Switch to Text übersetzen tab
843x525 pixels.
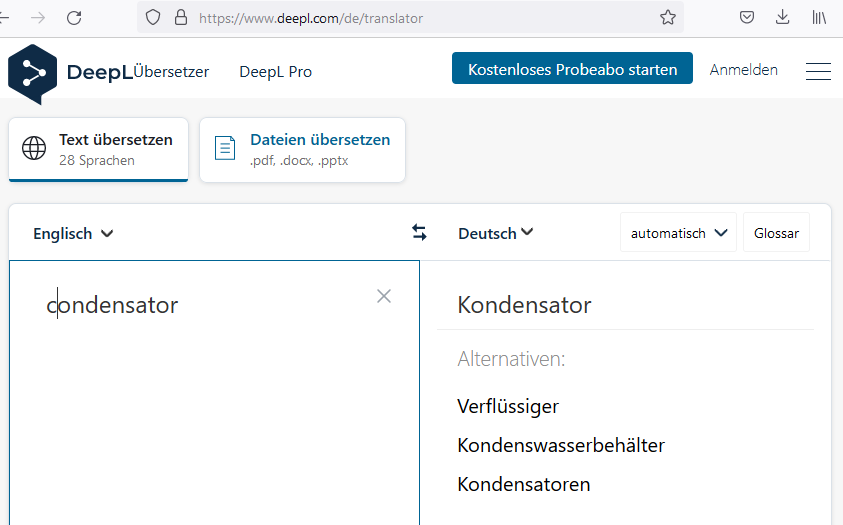tap(98, 150)
